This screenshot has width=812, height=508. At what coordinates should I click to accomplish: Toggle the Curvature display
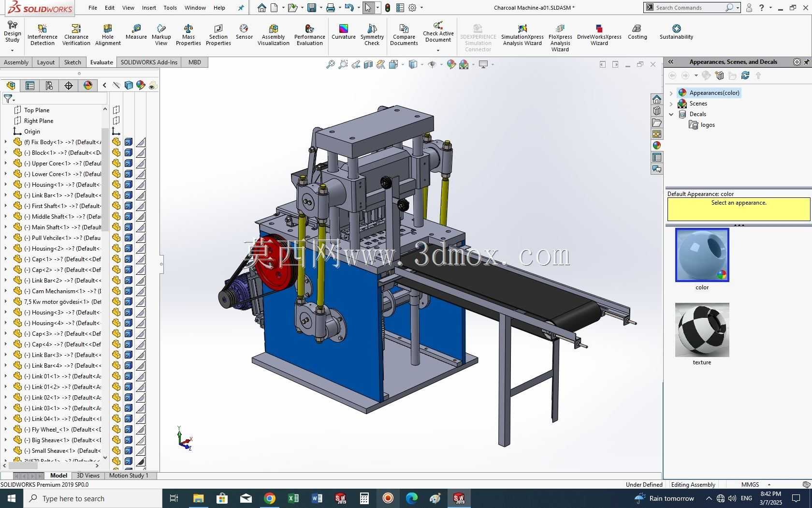pos(344,32)
